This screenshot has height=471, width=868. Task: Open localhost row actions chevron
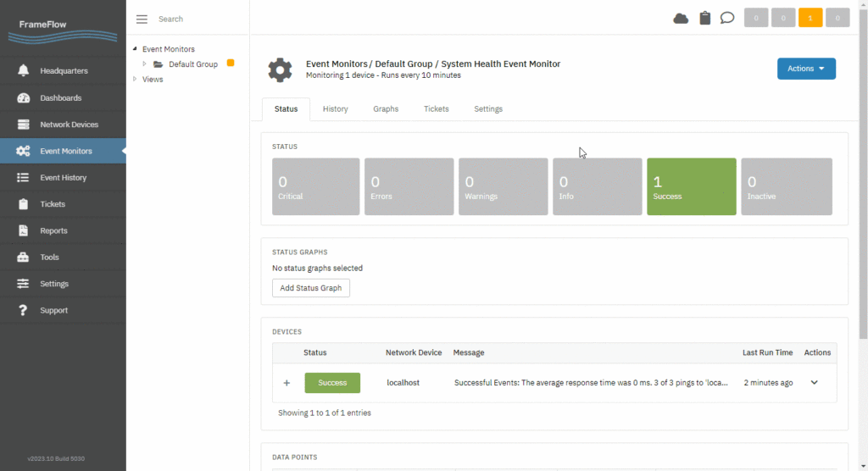(x=814, y=382)
